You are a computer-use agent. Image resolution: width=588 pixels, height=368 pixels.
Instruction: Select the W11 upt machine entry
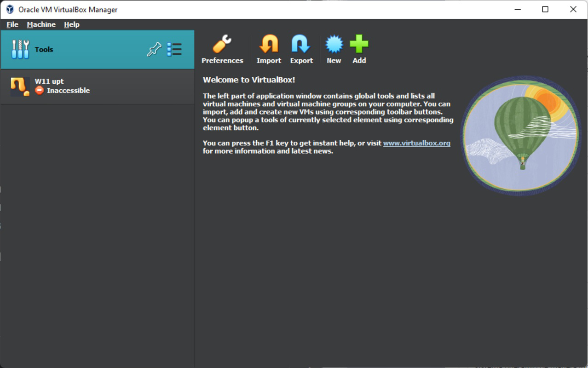[x=98, y=86]
